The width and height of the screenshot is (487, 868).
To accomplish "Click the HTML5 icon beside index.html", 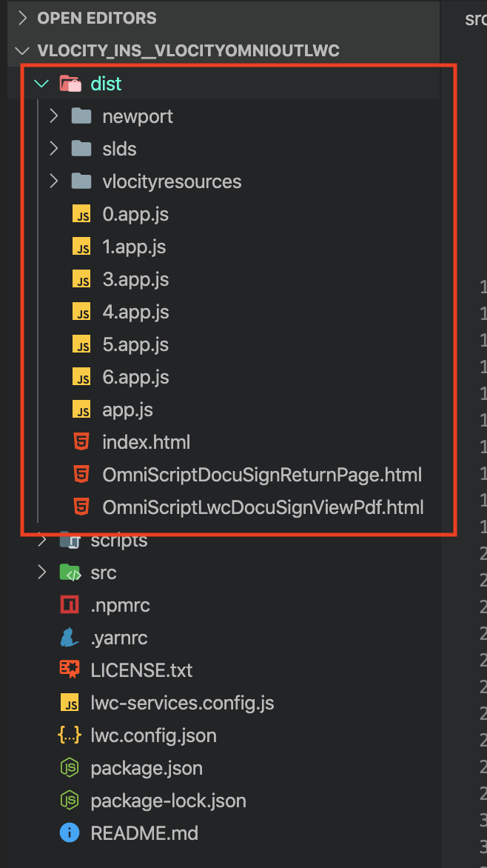I will click(x=81, y=442).
